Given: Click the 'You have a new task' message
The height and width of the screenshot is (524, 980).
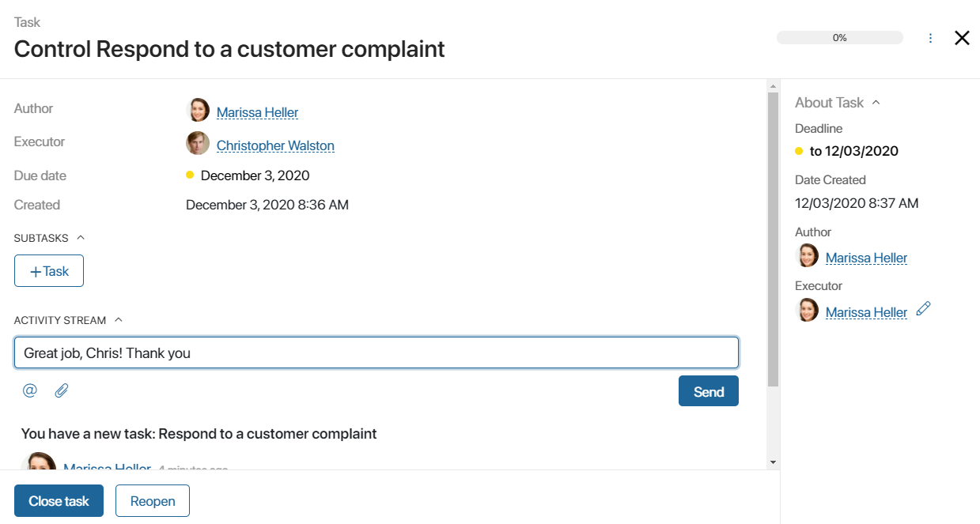Looking at the screenshot, I should click(x=199, y=433).
